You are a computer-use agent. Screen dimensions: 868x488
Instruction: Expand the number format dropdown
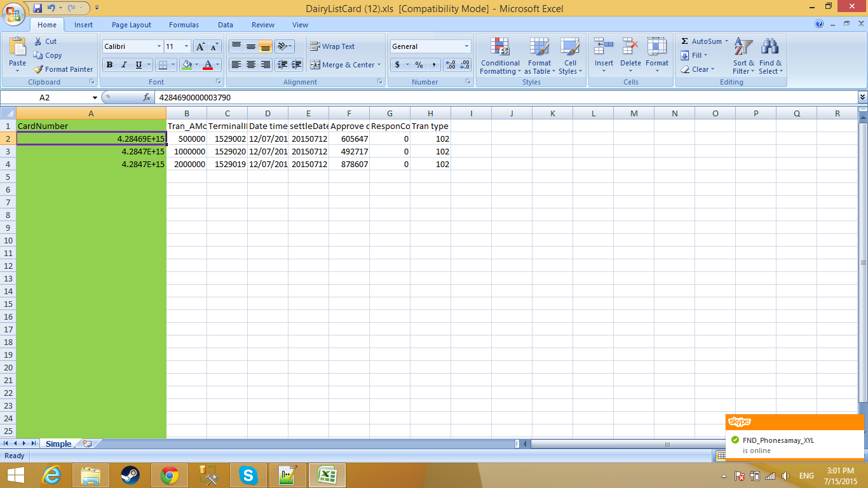coord(466,46)
